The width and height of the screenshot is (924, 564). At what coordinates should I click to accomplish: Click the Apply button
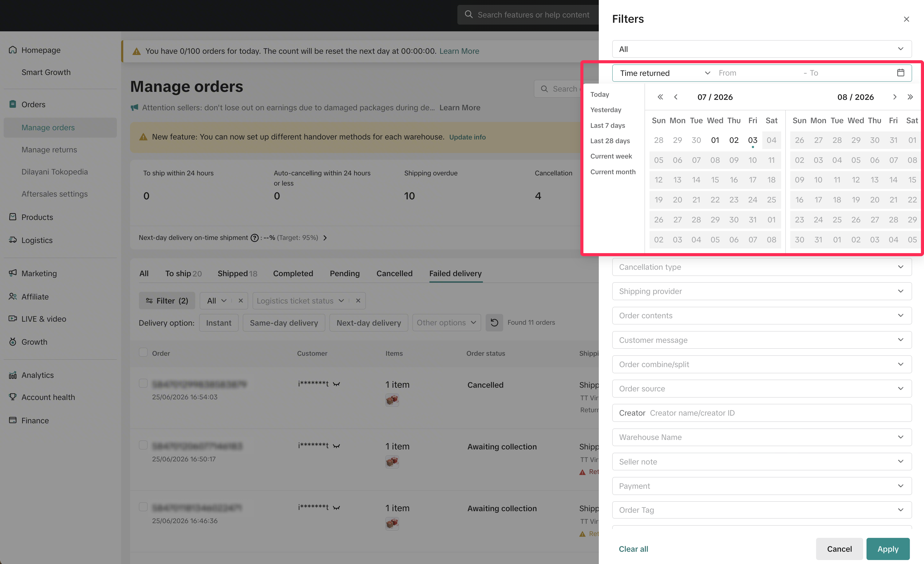click(888, 549)
